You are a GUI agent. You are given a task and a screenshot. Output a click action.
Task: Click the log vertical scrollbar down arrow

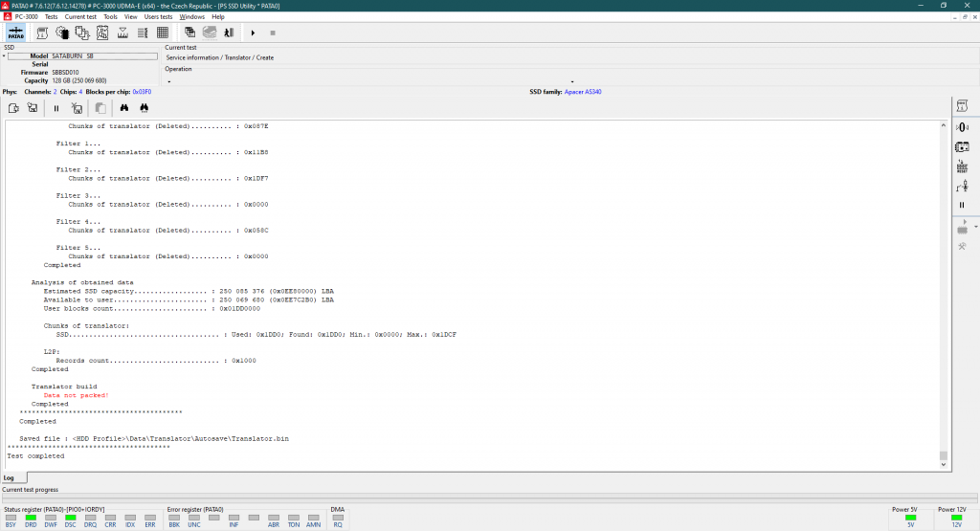[x=943, y=465]
